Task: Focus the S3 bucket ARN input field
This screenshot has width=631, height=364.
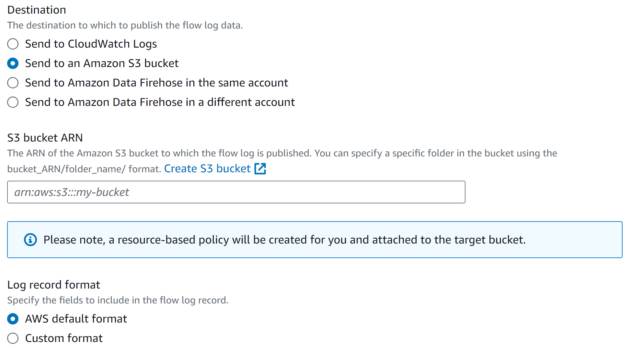Action: pyautogui.click(x=236, y=192)
